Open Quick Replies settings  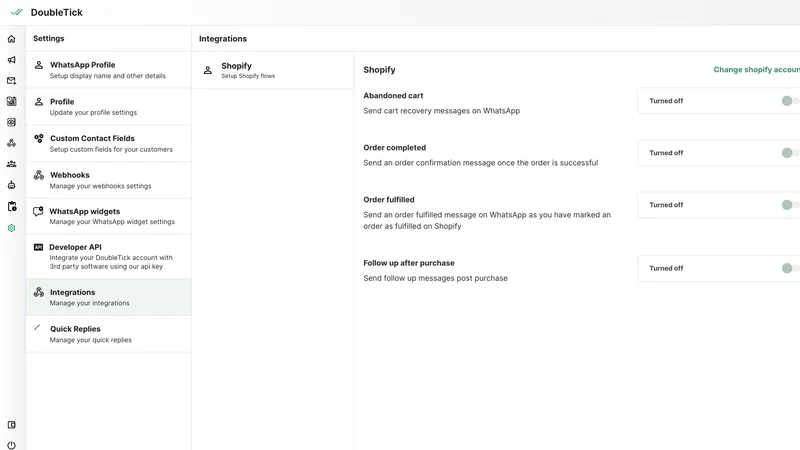click(109, 334)
